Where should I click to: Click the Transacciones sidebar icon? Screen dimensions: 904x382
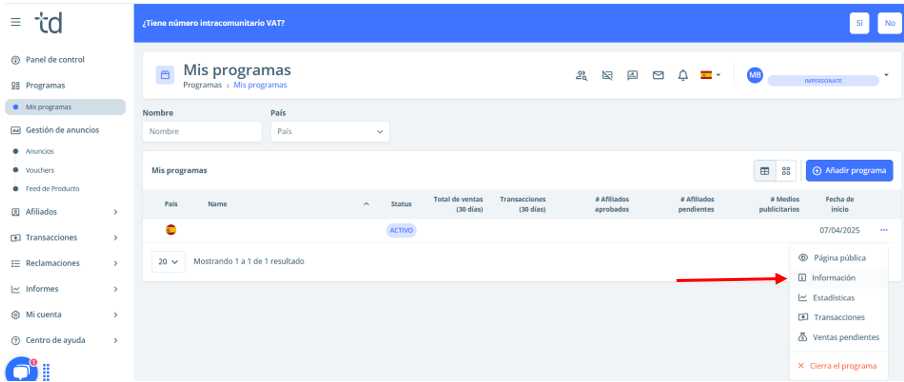pos(16,237)
